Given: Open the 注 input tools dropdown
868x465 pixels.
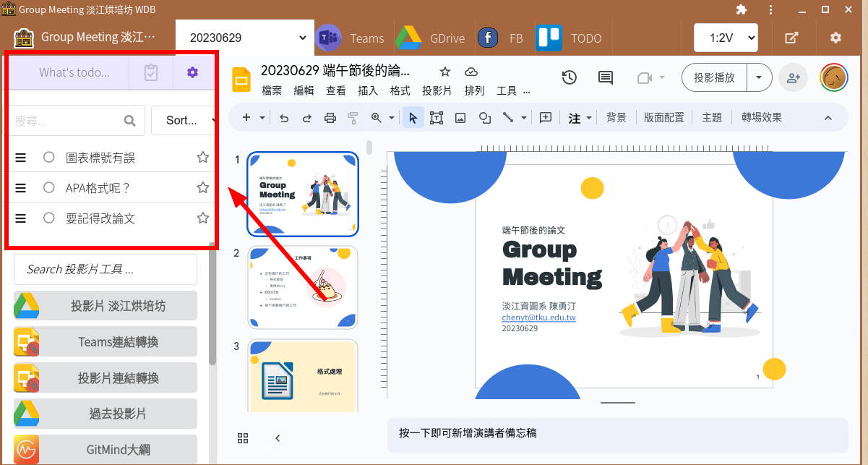Looking at the screenshot, I should click(x=580, y=118).
